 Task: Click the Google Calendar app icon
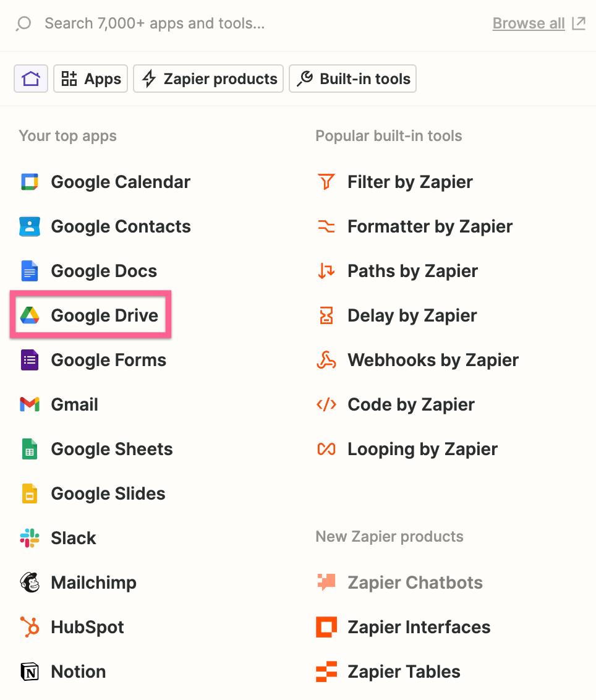pyautogui.click(x=30, y=182)
